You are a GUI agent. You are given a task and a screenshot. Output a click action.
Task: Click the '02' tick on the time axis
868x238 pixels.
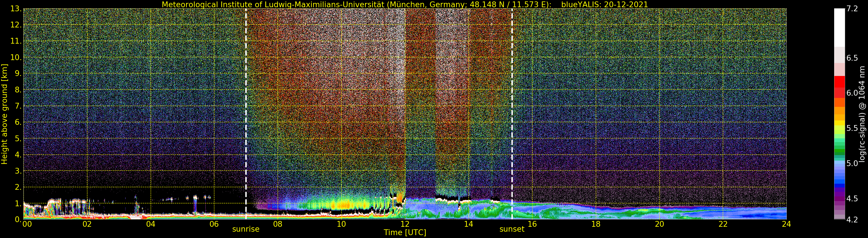pos(87,224)
